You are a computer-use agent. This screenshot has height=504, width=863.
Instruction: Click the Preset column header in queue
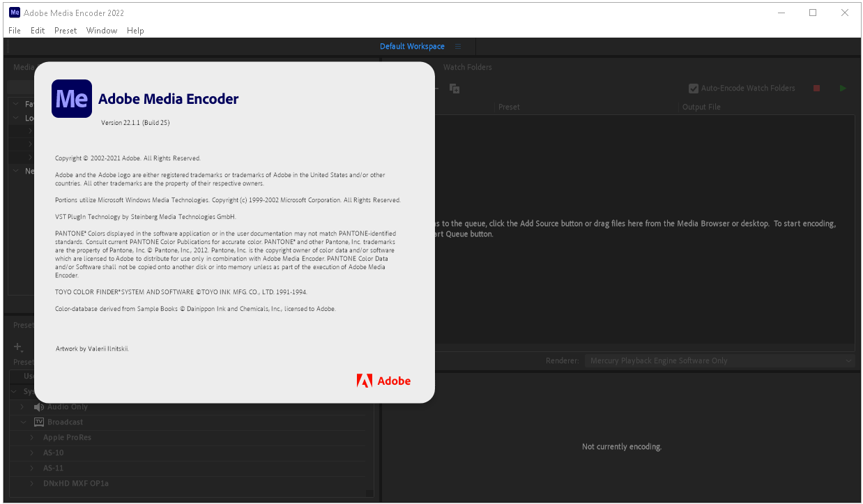tap(509, 107)
